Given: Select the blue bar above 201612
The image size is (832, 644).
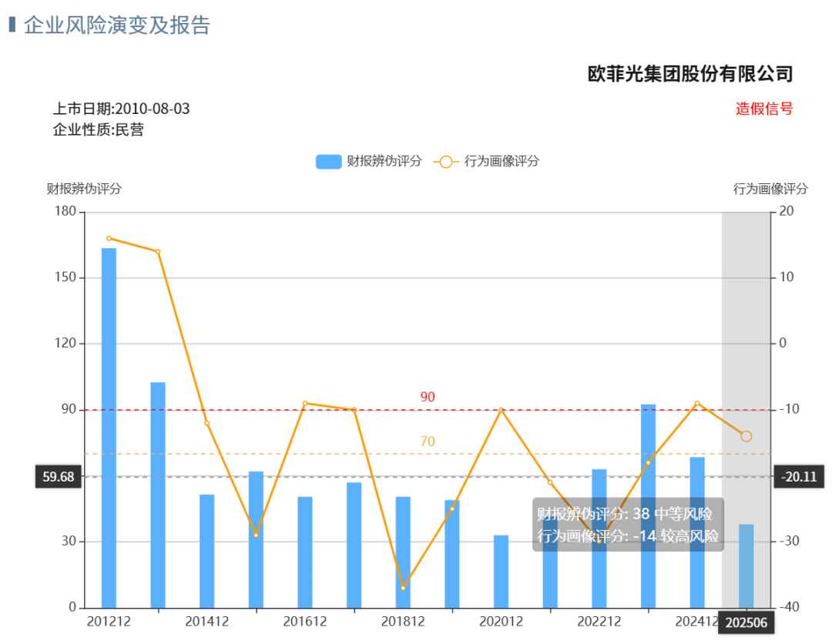Looking at the screenshot, I should pos(305,552).
